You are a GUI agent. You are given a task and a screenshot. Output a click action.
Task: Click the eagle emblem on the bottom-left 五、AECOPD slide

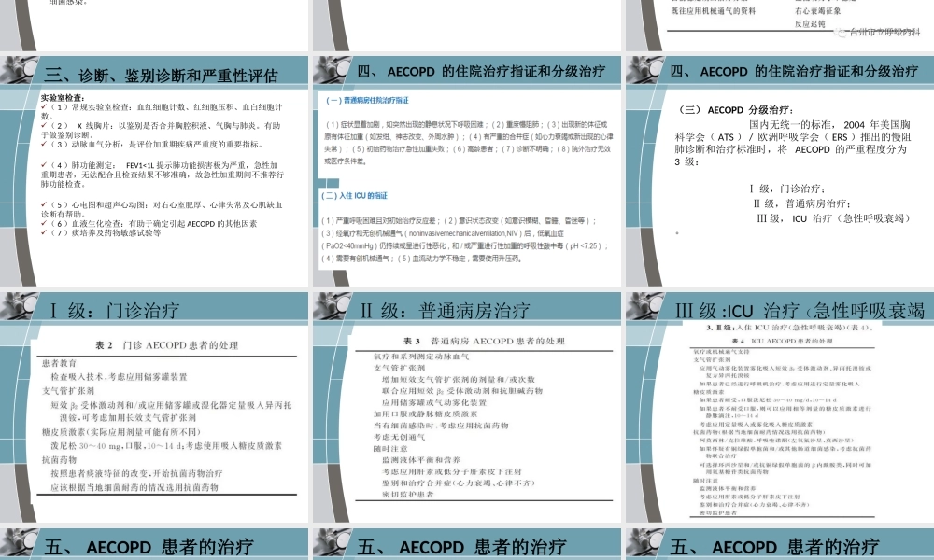pyautogui.click(x=15, y=541)
